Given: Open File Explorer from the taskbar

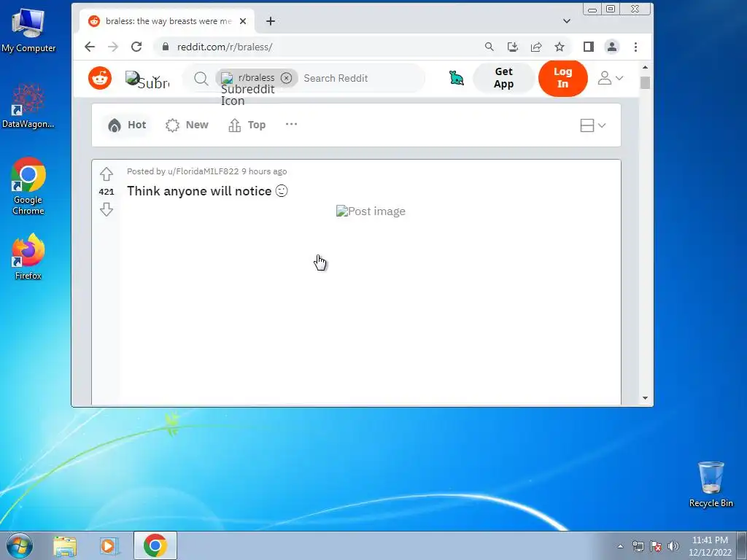Looking at the screenshot, I should point(65,545).
